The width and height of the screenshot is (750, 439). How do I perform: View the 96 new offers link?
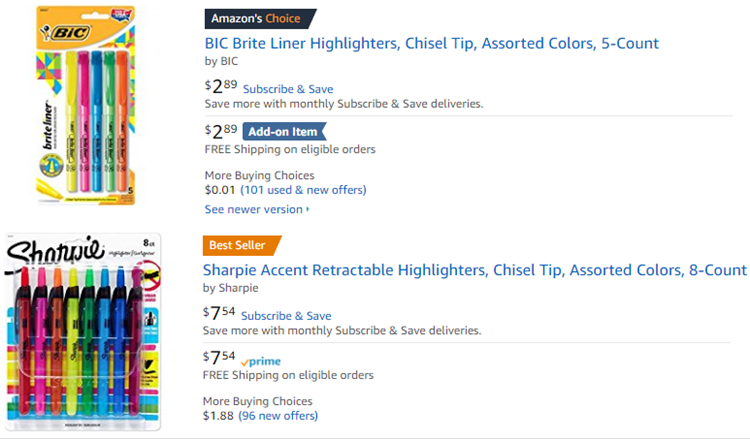tap(278, 416)
